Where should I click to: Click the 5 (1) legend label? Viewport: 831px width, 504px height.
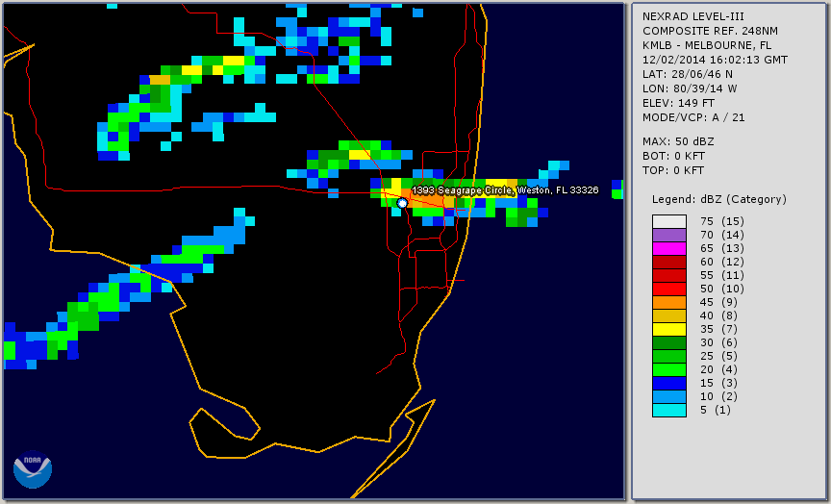715,410
